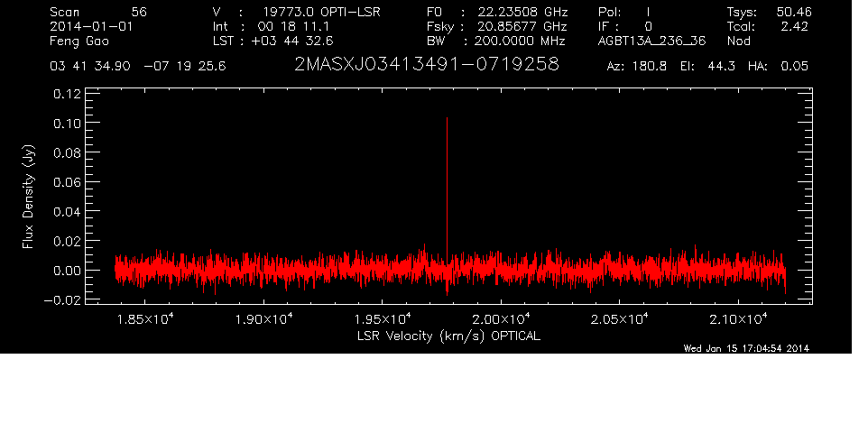Click the 0.00 y-axis tick label

click(x=67, y=272)
